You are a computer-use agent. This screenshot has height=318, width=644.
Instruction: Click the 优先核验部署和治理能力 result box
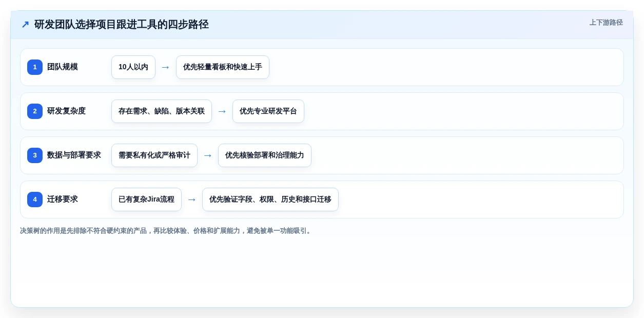(x=265, y=155)
